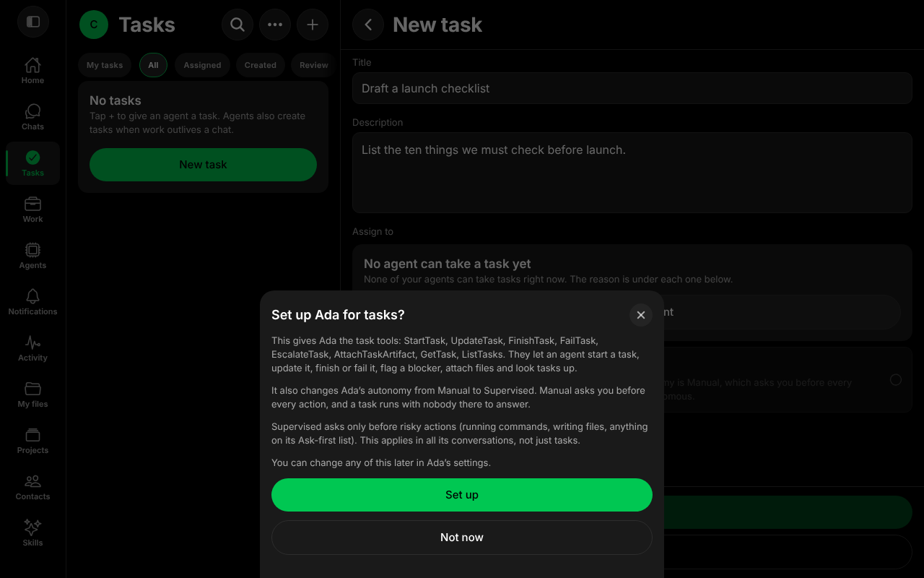Collapse the sidebar panel icon
The height and width of the screenshot is (578, 924).
point(32,22)
